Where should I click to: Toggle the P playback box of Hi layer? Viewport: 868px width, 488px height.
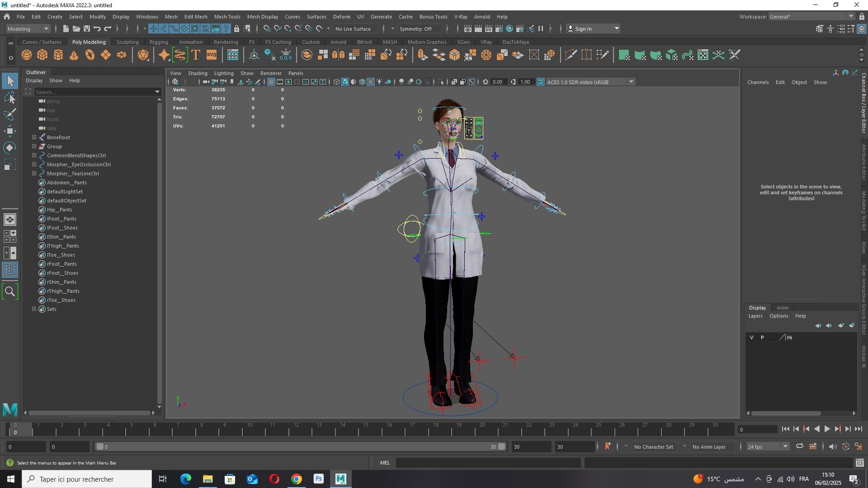762,338
